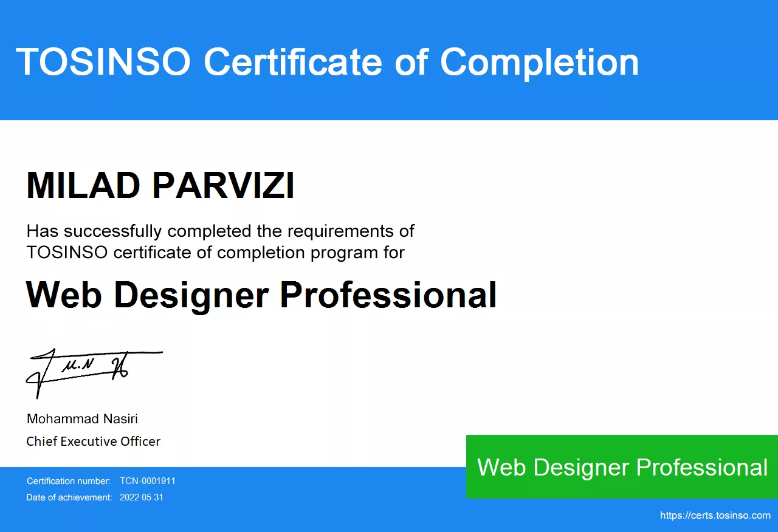The width and height of the screenshot is (778, 532).
Task: Select the recipient name MILAD PARVIZI
Action: pyautogui.click(x=160, y=186)
